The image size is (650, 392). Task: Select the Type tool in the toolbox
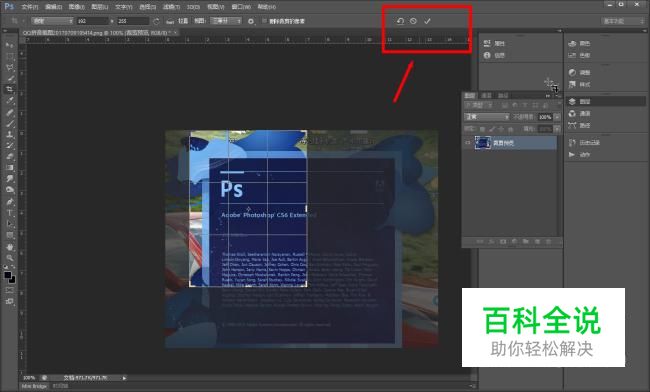[10, 213]
